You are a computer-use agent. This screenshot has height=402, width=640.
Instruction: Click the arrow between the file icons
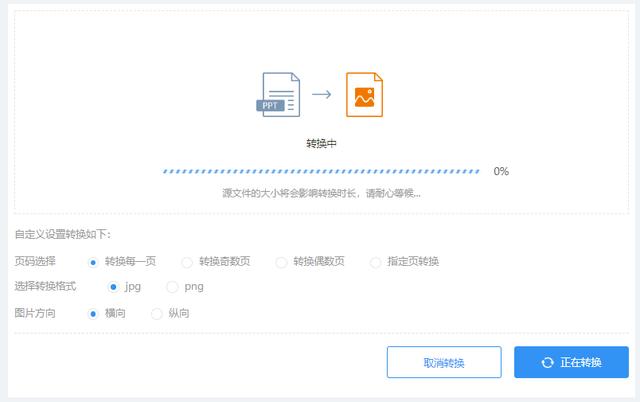click(321, 94)
